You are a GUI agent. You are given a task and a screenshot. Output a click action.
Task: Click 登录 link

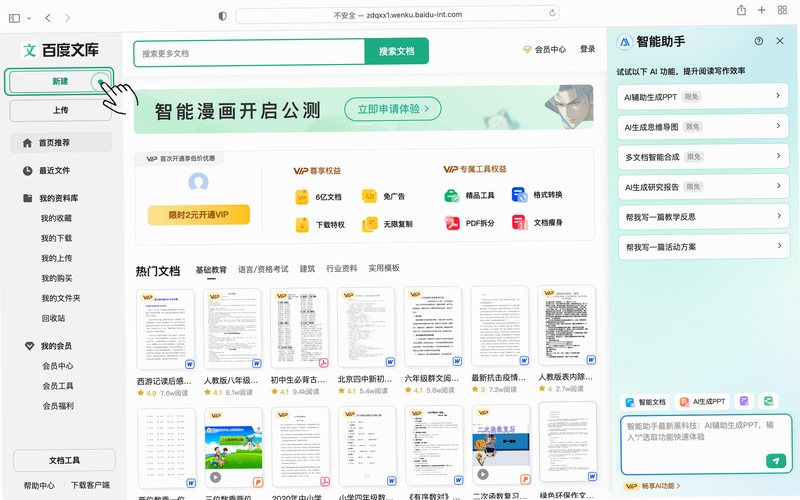tap(588, 49)
